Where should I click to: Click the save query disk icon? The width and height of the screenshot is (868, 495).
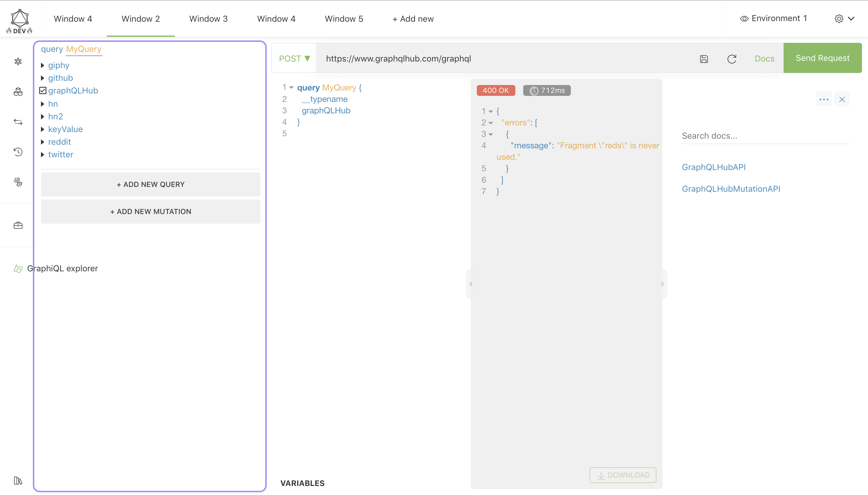coord(704,59)
